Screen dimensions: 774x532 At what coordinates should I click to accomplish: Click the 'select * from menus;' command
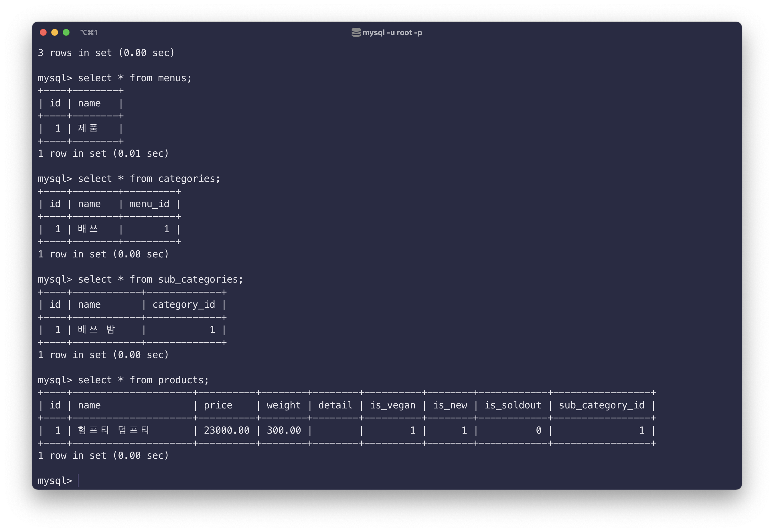135,78
